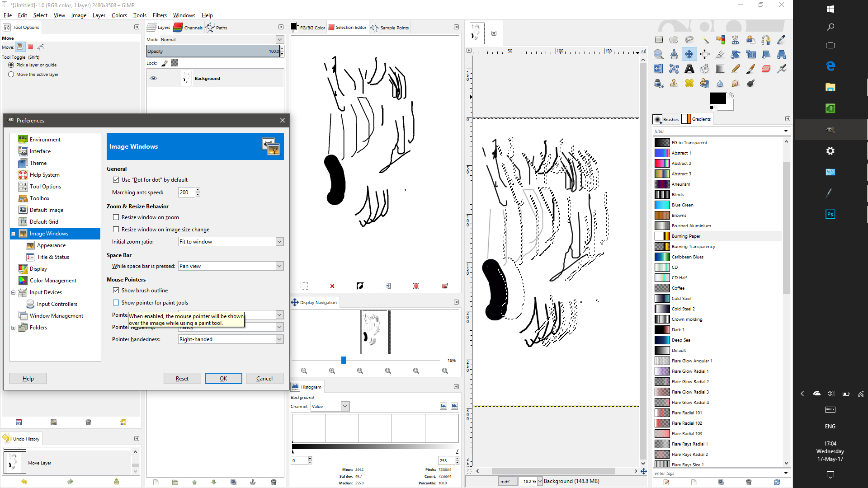This screenshot has height=488, width=868.
Task: Select the Fuzzy Select magic wand tool
Action: tap(705, 40)
